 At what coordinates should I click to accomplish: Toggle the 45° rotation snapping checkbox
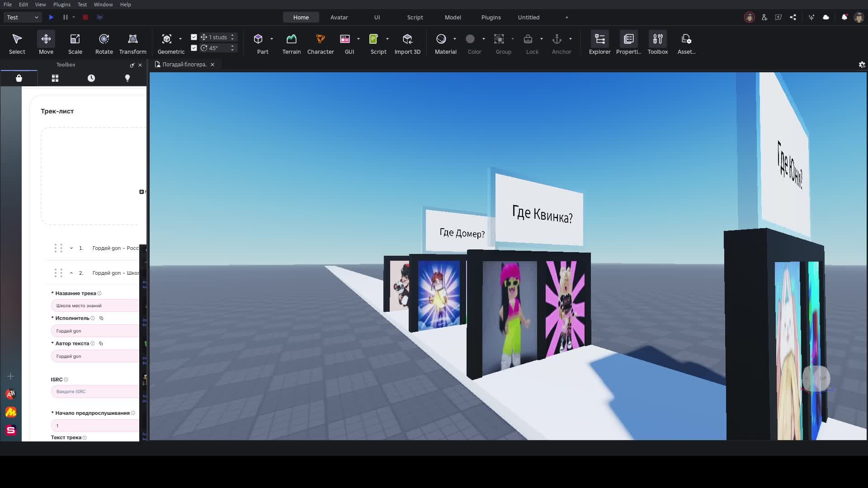(194, 48)
